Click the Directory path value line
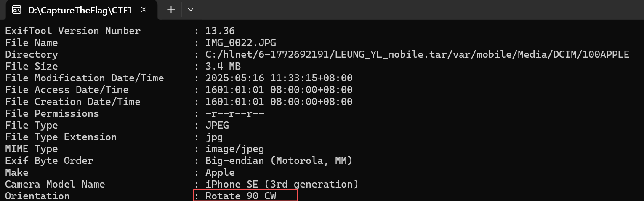Viewport: 644px width, 201px height. 417,54
